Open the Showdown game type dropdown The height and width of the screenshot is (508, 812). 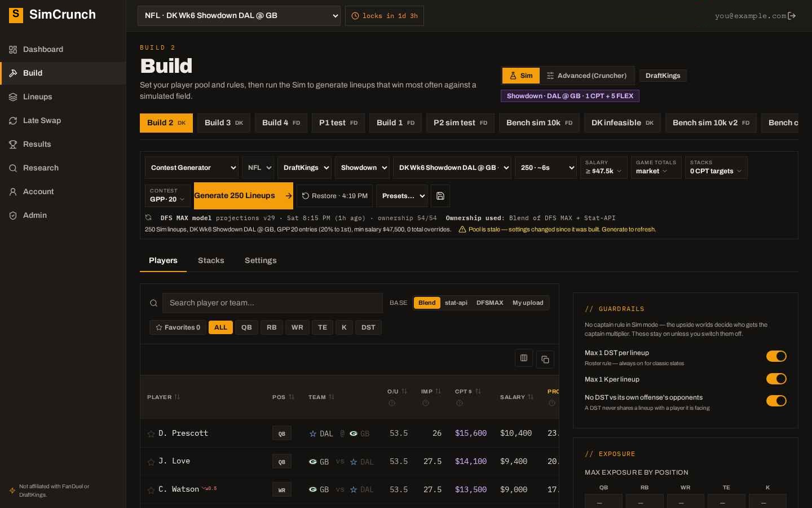pos(362,168)
